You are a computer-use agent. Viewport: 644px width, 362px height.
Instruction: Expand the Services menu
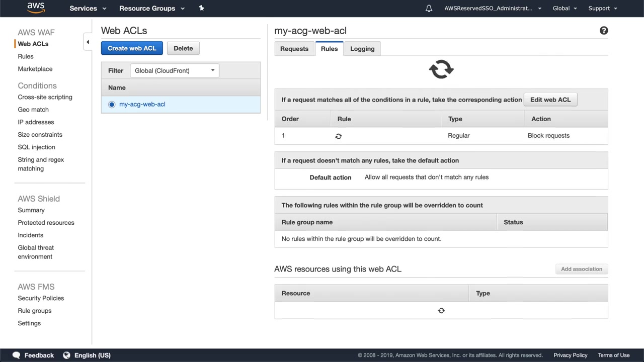(88, 8)
